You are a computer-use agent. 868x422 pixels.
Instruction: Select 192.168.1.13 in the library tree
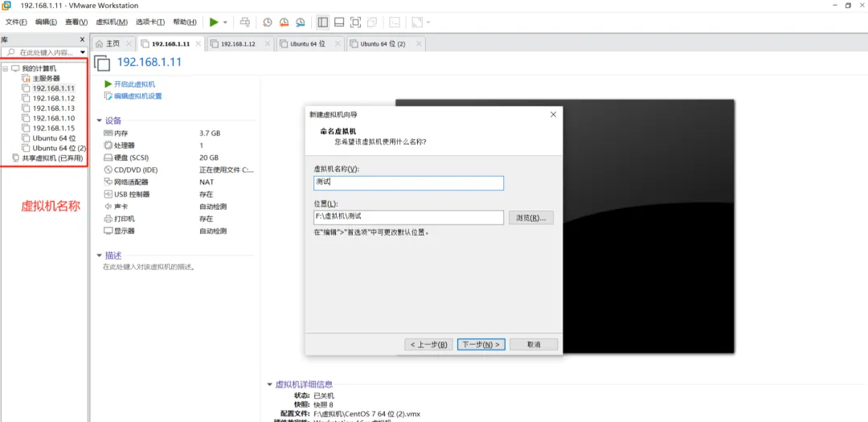tap(53, 108)
